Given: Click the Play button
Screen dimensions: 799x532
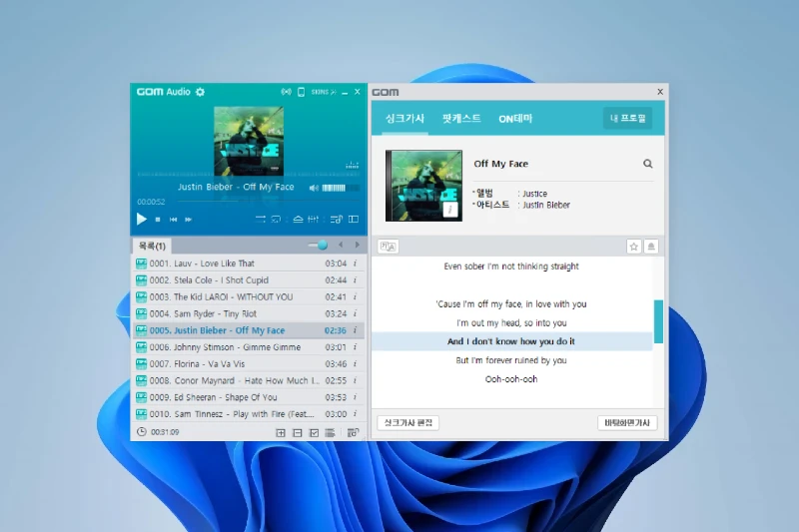Looking at the screenshot, I should [141, 219].
